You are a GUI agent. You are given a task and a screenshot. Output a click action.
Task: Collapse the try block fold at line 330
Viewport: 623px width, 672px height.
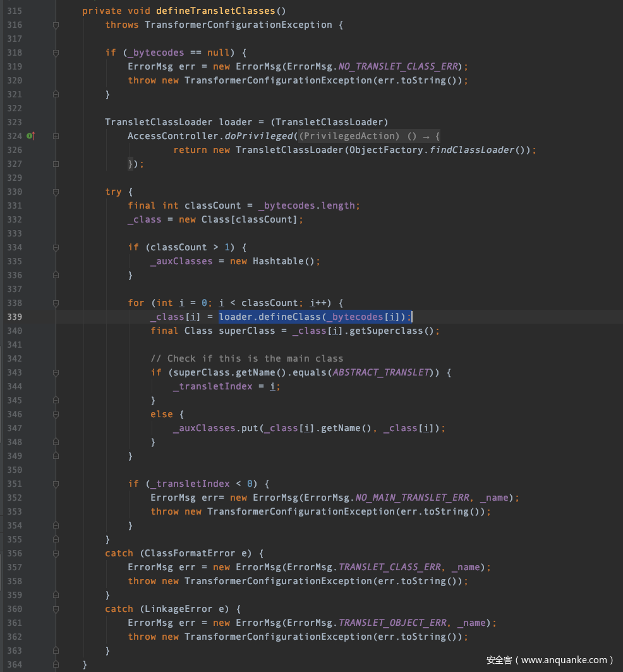pyautogui.click(x=55, y=192)
